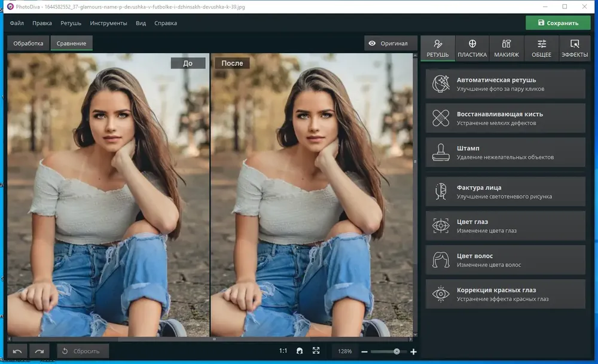Click the Сбросить reset button
This screenshot has height=364, width=598.
tap(83, 351)
